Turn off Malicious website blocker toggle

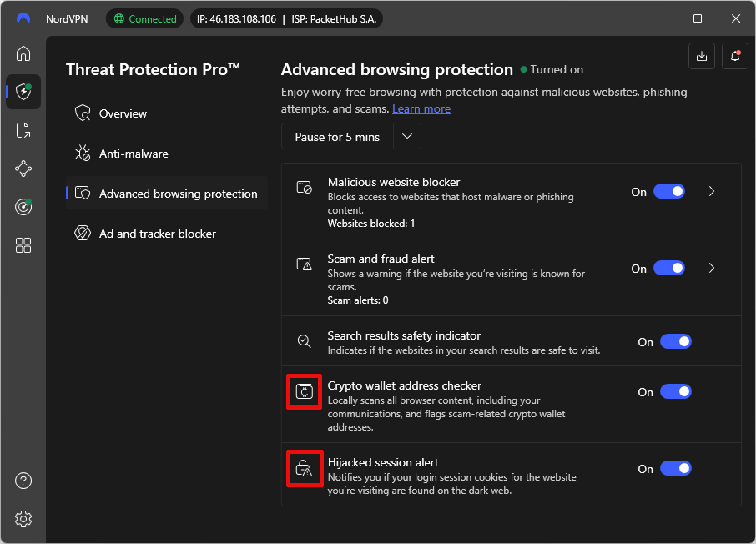[669, 192]
